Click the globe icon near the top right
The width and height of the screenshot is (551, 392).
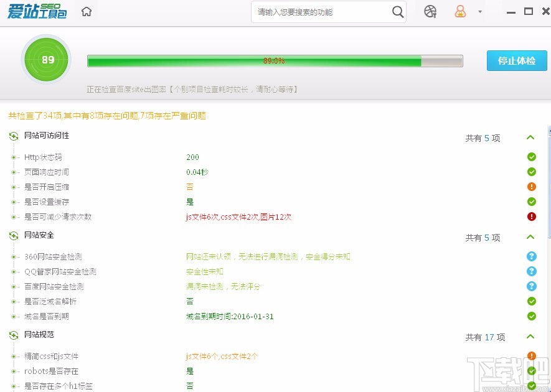pyautogui.click(x=430, y=11)
